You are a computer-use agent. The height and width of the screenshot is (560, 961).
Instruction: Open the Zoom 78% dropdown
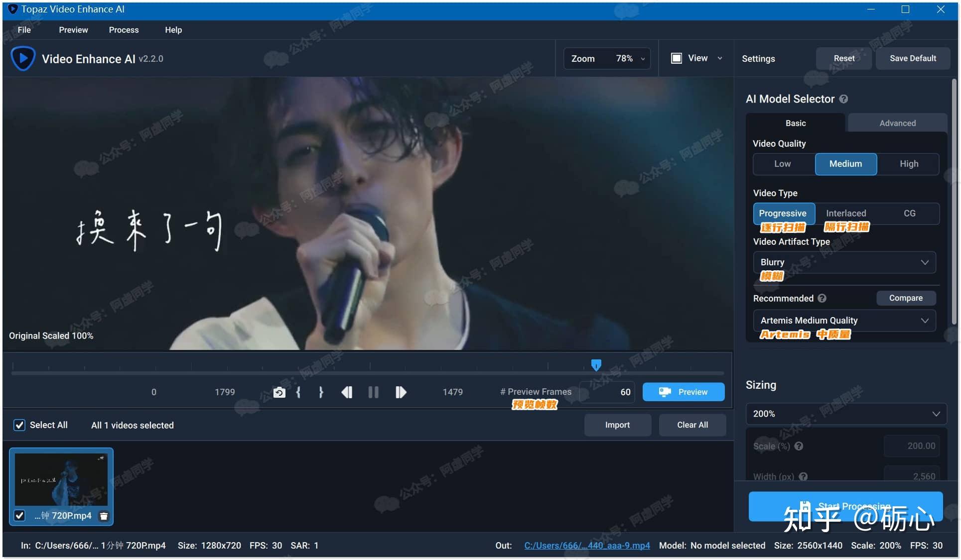[607, 58]
